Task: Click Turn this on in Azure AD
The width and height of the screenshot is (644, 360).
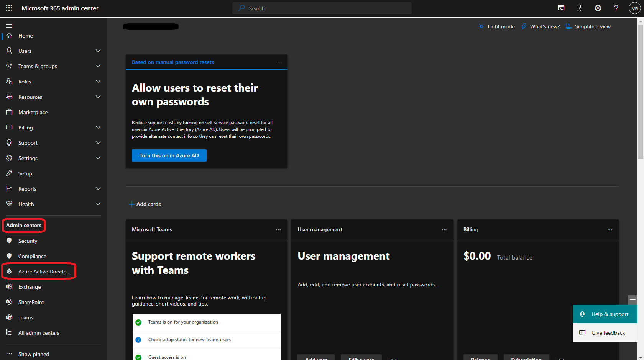Action: [169, 155]
